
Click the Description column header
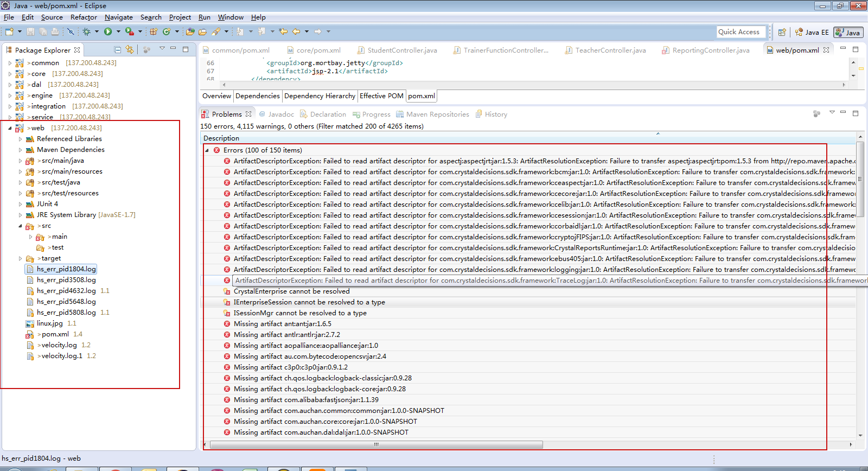tap(528, 138)
